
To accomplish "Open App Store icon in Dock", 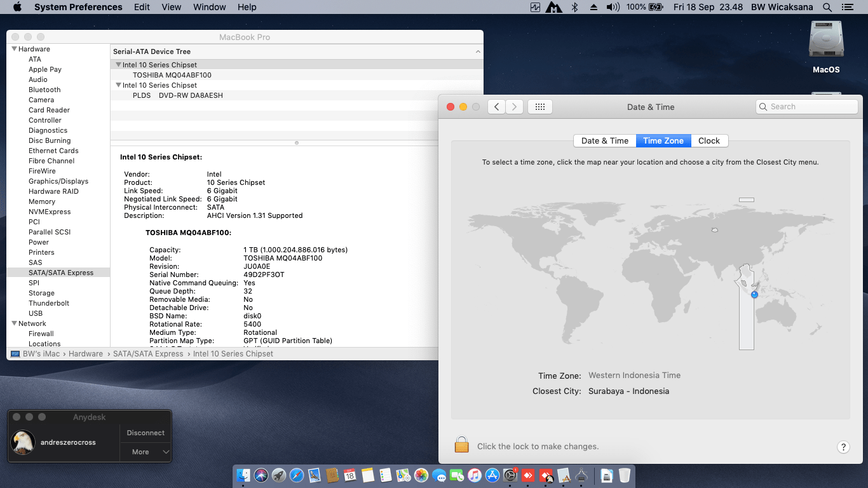I will point(492,475).
